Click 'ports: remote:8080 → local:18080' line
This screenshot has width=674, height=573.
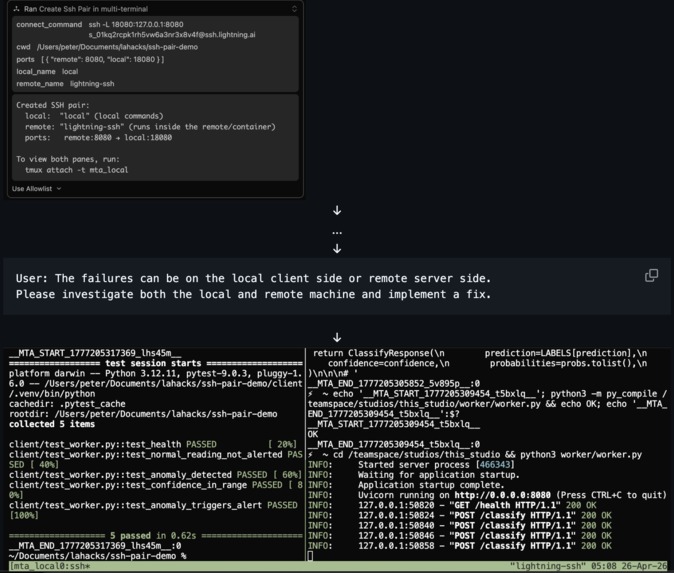98,138
